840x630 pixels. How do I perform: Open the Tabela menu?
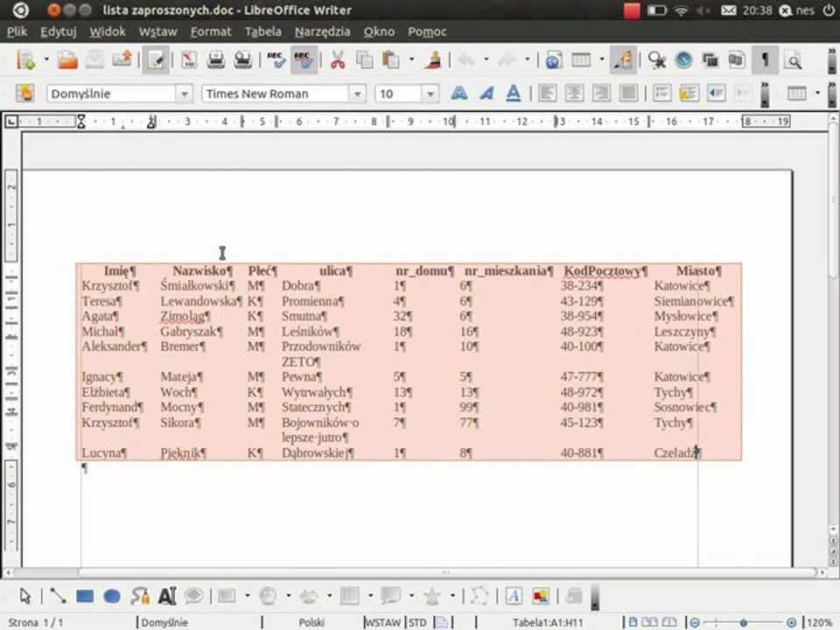pos(263,31)
